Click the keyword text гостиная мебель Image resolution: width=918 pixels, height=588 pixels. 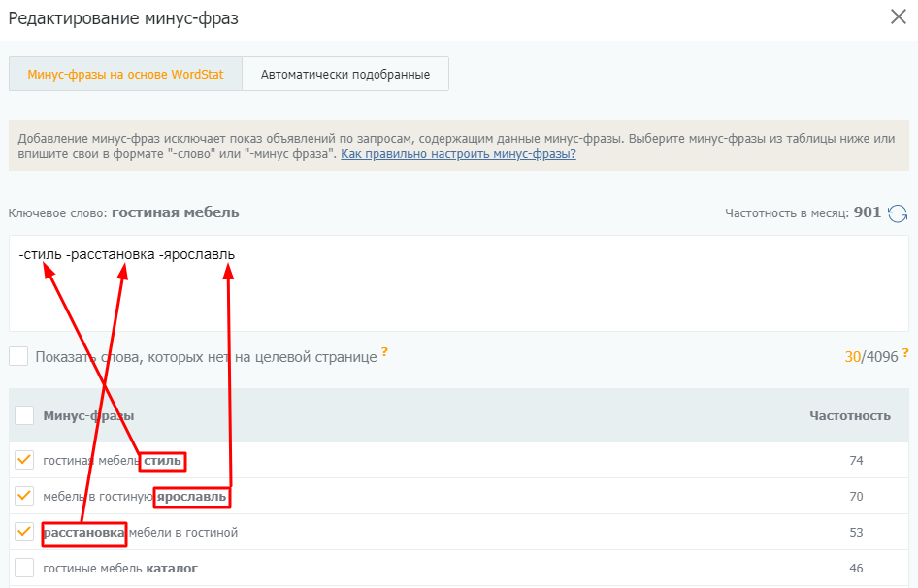pyautogui.click(x=175, y=212)
